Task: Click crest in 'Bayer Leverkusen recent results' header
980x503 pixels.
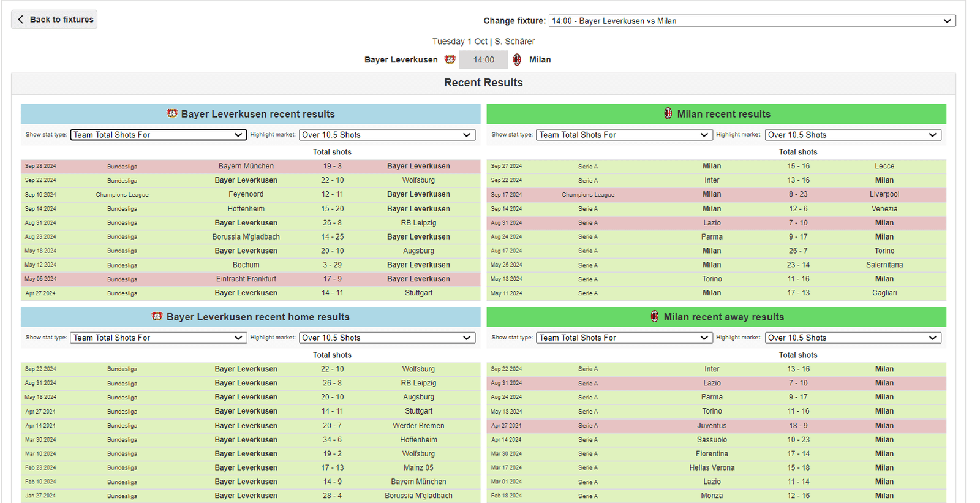Action: [172, 113]
